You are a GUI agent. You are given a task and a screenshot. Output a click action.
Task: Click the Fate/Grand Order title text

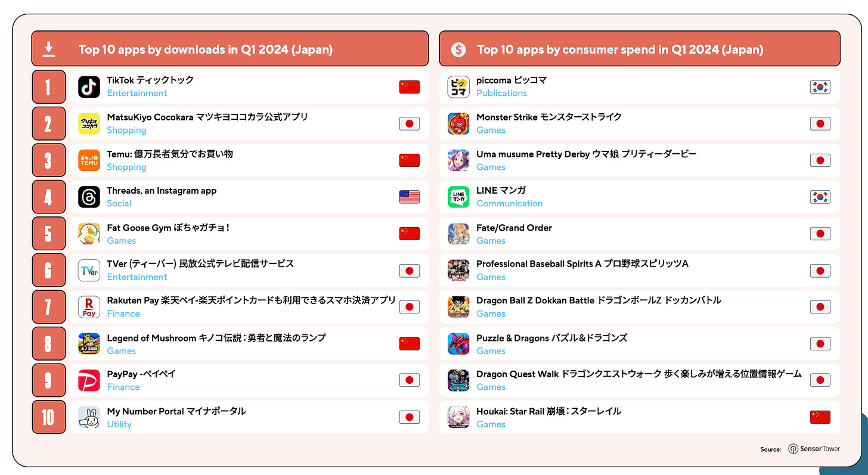coord(514,228)
